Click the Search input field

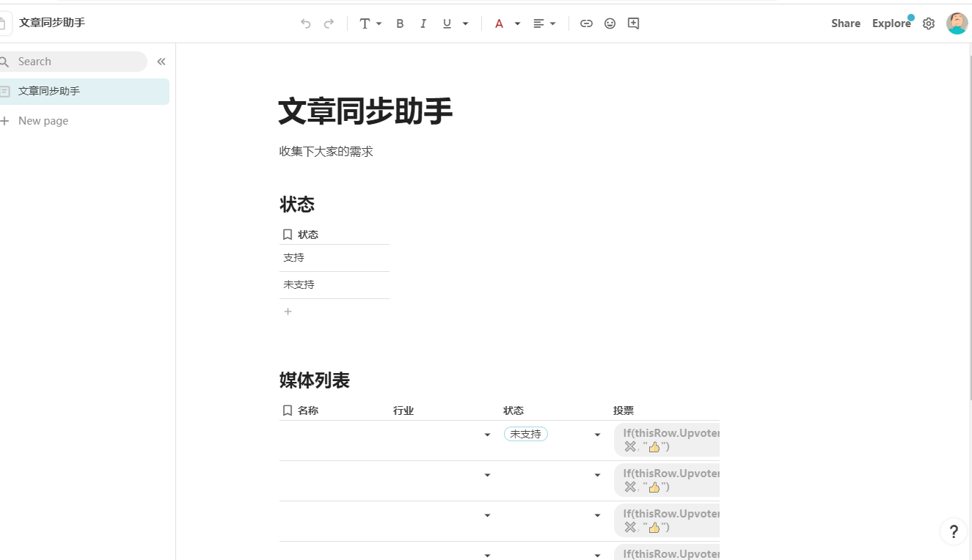point(73,62)
